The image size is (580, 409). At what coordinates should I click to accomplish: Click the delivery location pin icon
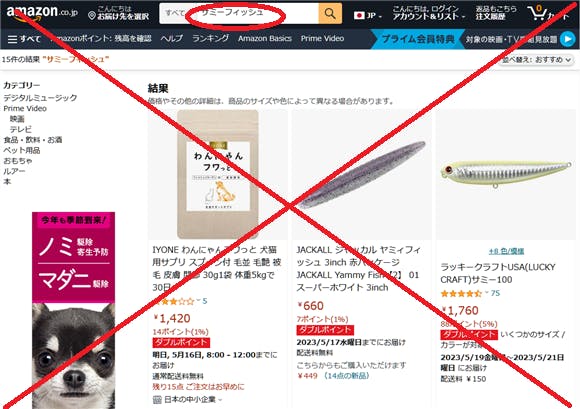point(92,16)
